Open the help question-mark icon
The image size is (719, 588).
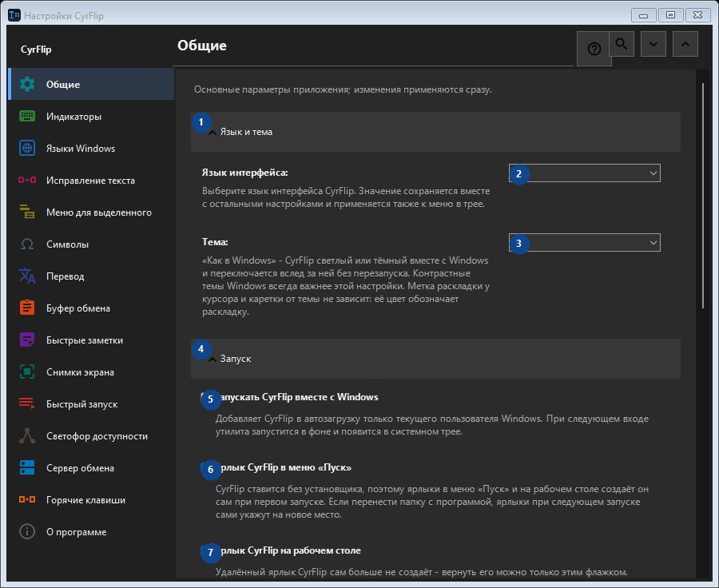pyautogui.click(x=594, y=49)
